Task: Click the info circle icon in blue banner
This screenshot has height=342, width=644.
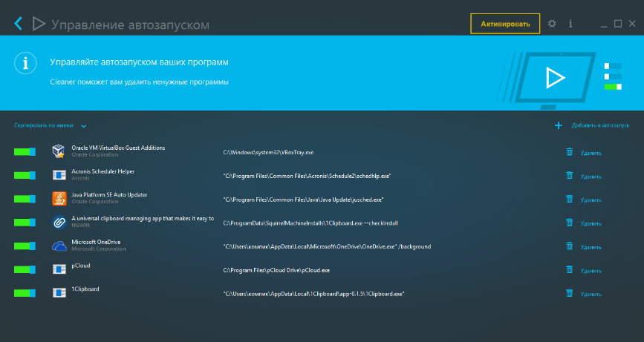Action: 25,63
